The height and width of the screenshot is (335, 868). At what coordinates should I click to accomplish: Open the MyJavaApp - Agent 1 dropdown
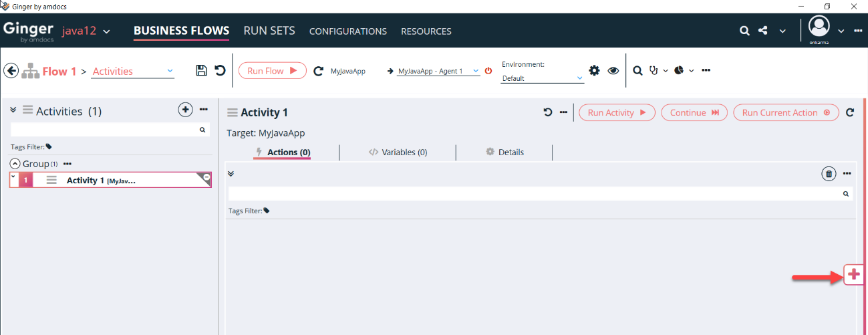click(438, 71)
